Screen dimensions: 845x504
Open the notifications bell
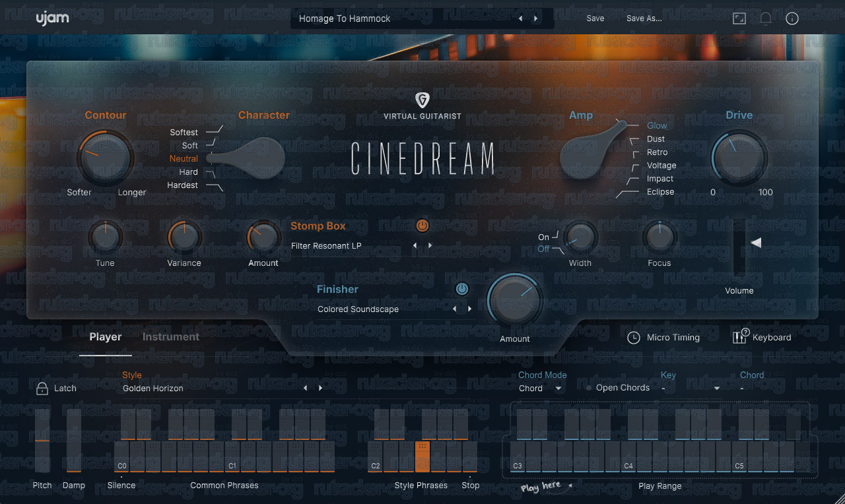tap(766, 18)
